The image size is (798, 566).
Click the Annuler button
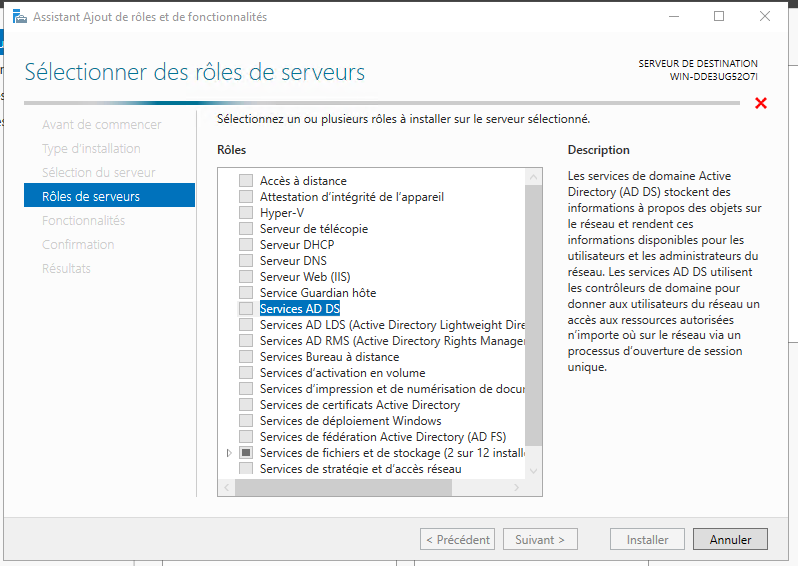(730, 539)
